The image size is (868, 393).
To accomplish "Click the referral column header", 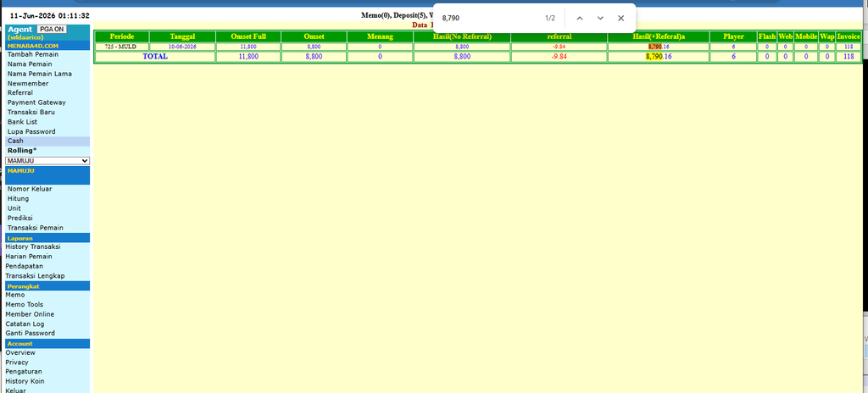I will (559, 36).
